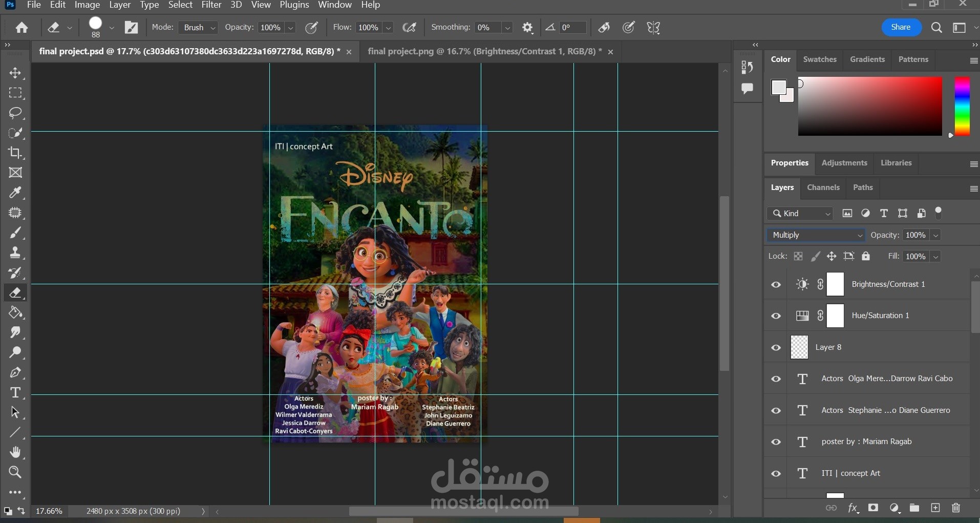Screen dimensions: 980x523
Task: Click the delete layer trash icon
Action: click(x=955, y=508)
